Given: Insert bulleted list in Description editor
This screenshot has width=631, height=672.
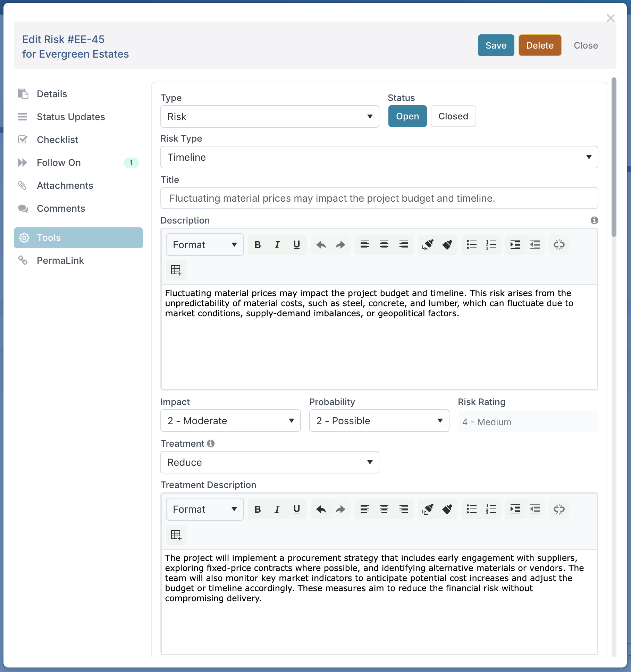Looking at the screenshot, I should click(471, 245).
